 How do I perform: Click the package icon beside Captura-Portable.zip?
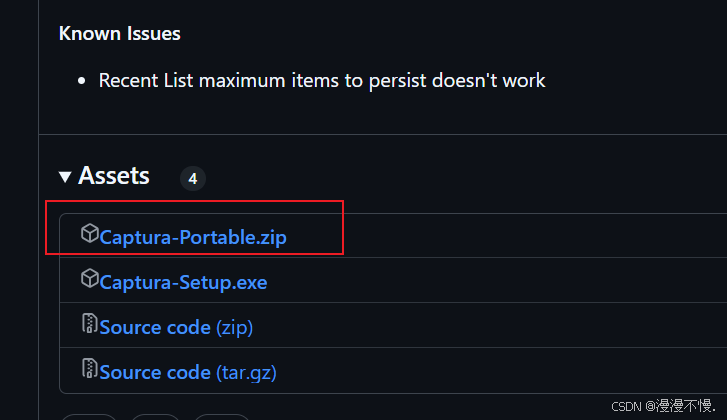point(89,233)
